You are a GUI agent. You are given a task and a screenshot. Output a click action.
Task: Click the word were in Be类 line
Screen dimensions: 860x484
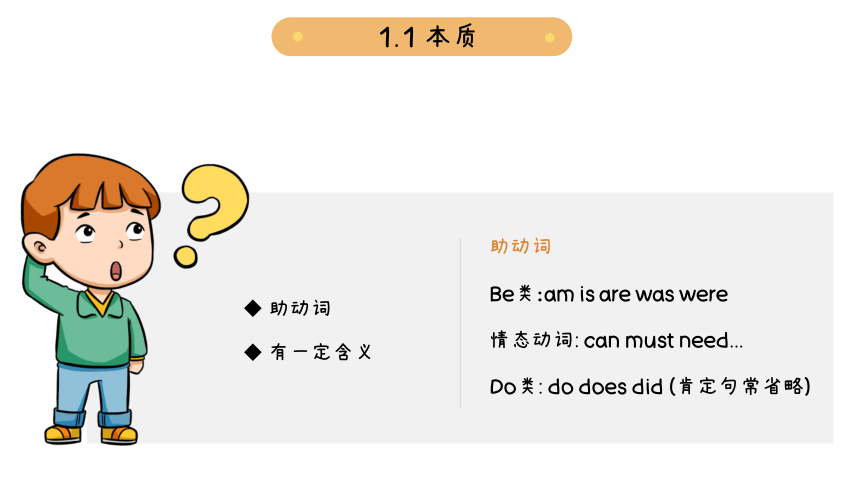(x=704, y=295)
